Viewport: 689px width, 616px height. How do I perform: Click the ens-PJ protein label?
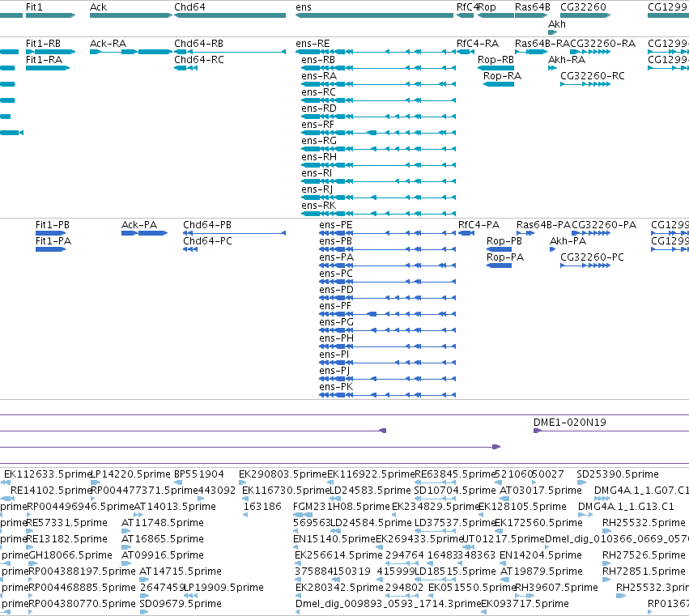pyautogui.click(x=334, y=371)
